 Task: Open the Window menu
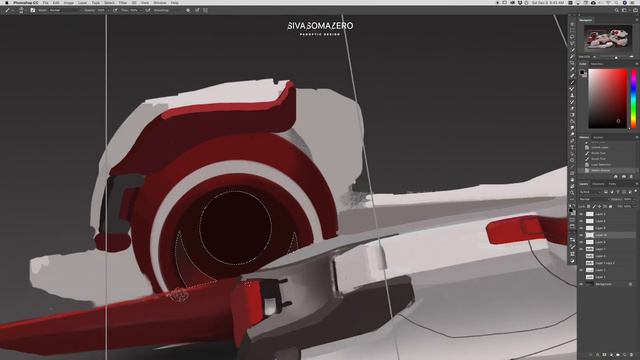pos(160,2)
